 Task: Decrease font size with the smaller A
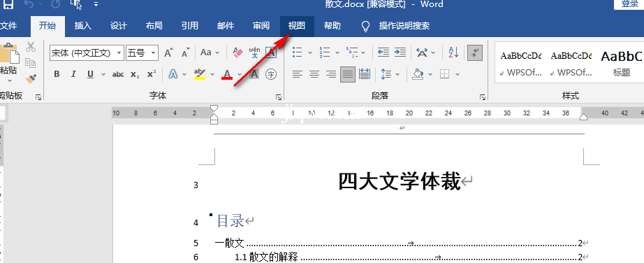click(186, 52)
